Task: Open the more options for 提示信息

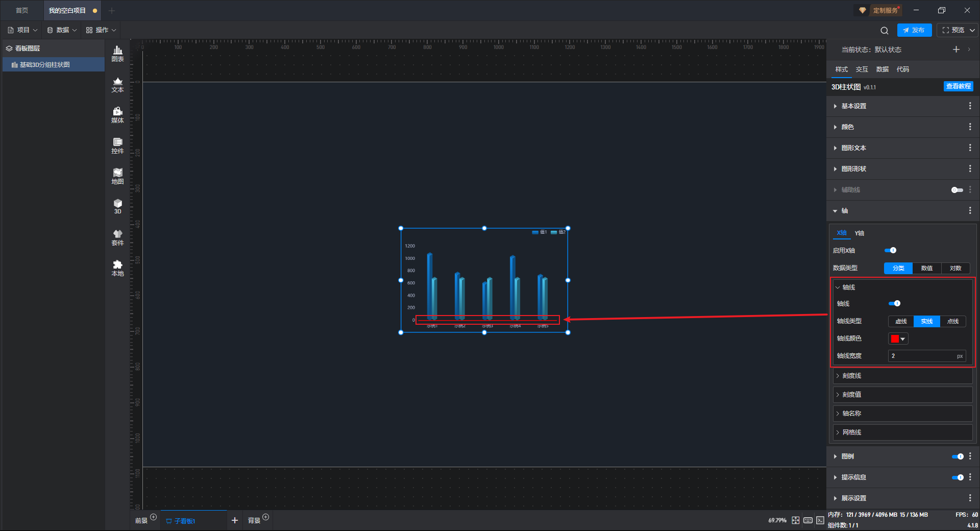Action: pos(970,477)
